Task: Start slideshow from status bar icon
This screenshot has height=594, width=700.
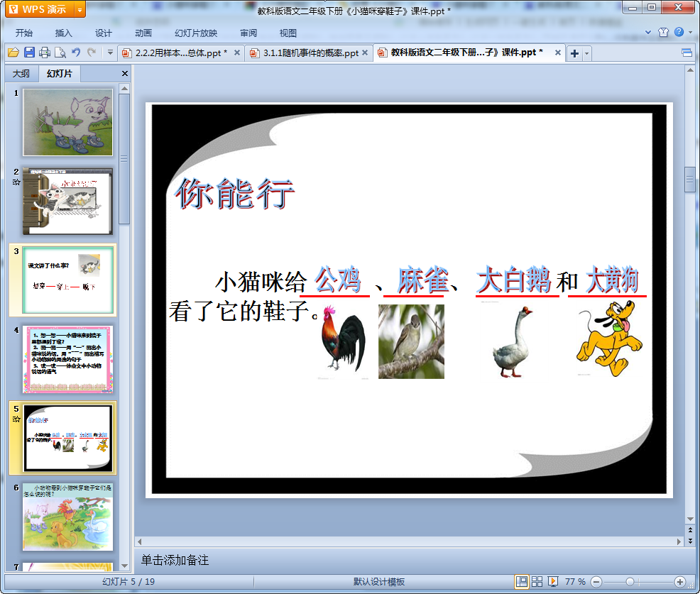Action: (552, 581)
